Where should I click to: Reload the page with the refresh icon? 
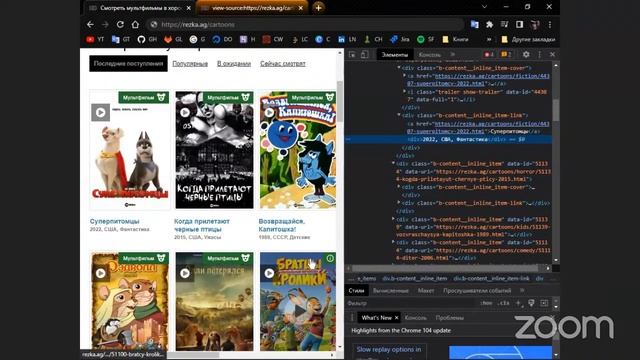pyautogui.click(x=120, y=24)
